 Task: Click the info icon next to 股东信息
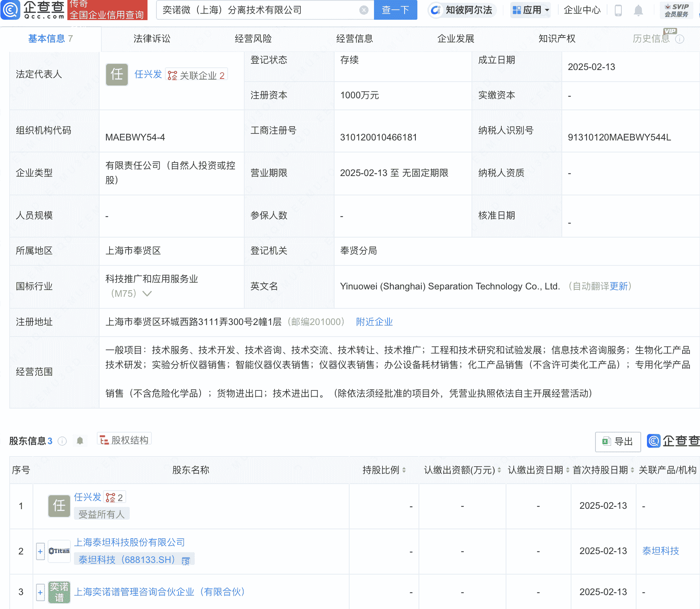(x=62, y=441)
